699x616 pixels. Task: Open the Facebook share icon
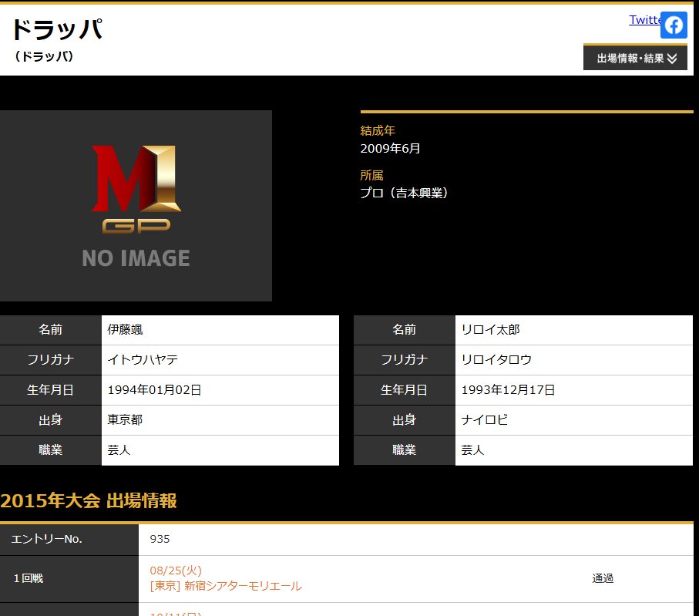tap(674, 25)
